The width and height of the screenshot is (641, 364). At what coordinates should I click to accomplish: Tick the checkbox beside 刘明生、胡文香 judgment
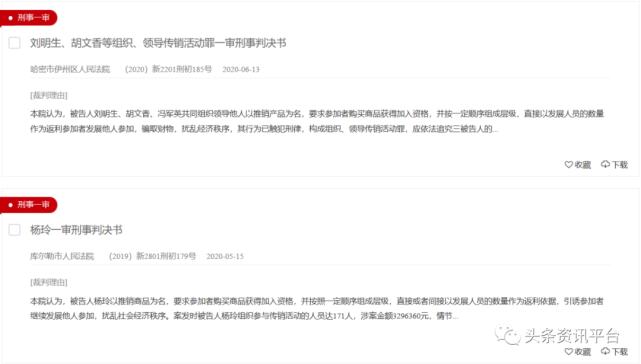coord(15,43)
